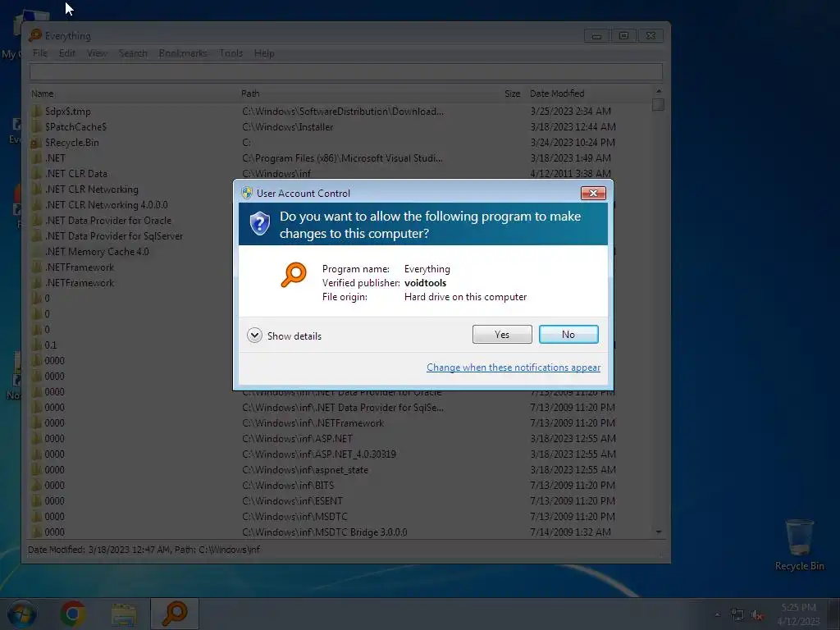This screenshot has height=630, width=840.
Task: Click scrollbar down arrow in Everything results
Action: click(x=659, y=532)
